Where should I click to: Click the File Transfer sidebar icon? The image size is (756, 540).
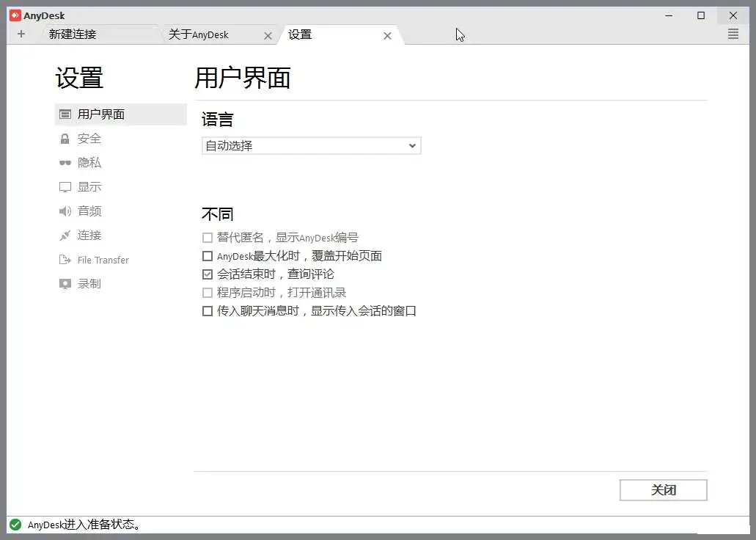pyautogui.click(x=65, y=259)
